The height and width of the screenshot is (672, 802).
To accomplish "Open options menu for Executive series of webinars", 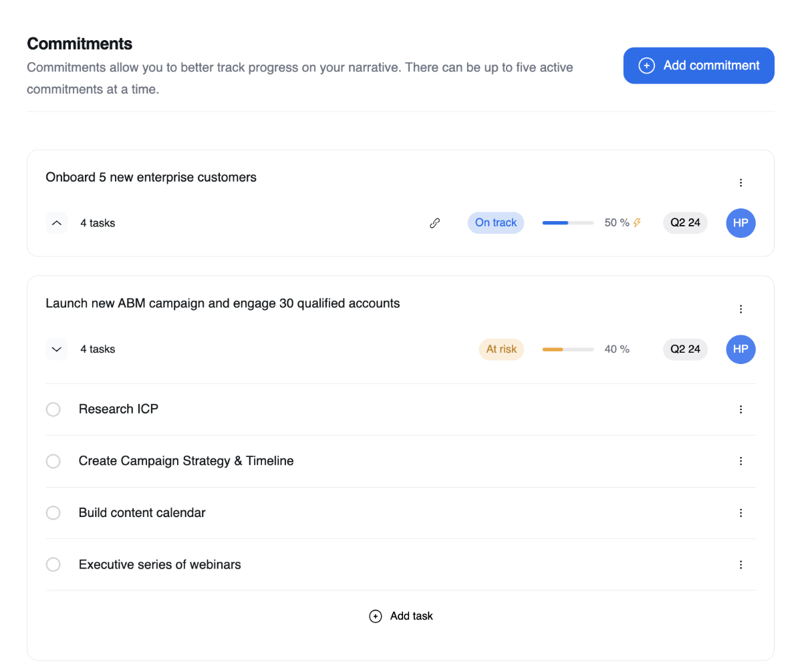I will (741, 565).
